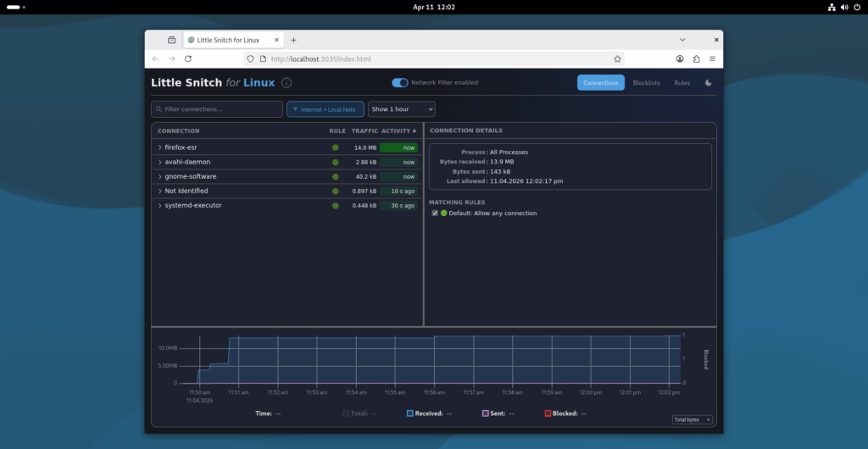
Task: Toggle the Total graph series checkbox
Action: click(346, 413)
